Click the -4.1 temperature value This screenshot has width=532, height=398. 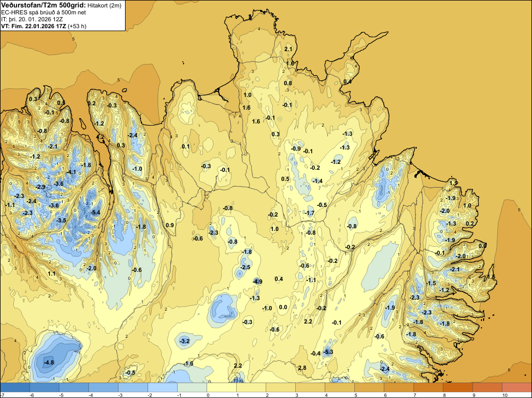coord(71,172)
